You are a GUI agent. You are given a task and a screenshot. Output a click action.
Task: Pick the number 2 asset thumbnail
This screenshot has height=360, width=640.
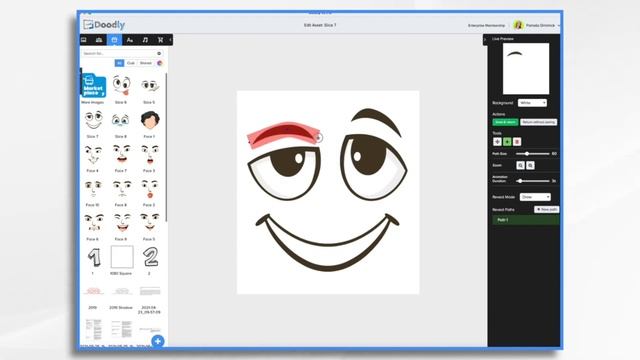150,257
